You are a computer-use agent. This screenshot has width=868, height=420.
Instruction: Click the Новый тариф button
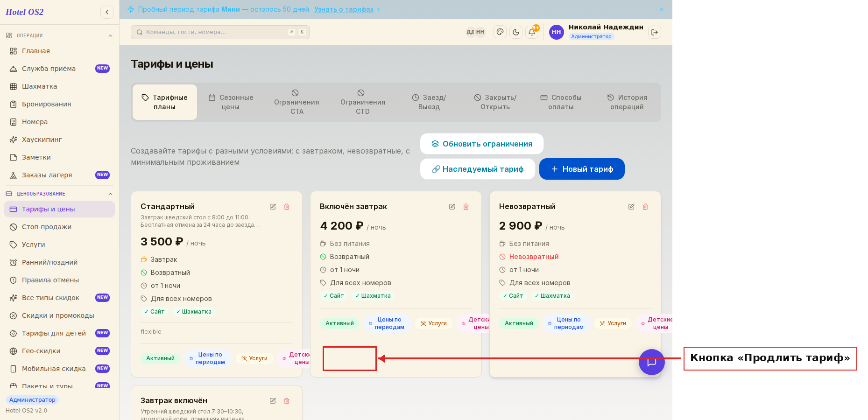click(582, 169)
